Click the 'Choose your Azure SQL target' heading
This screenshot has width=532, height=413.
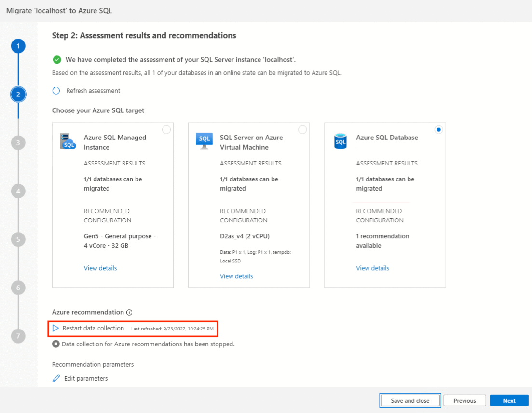click(98, 110)
